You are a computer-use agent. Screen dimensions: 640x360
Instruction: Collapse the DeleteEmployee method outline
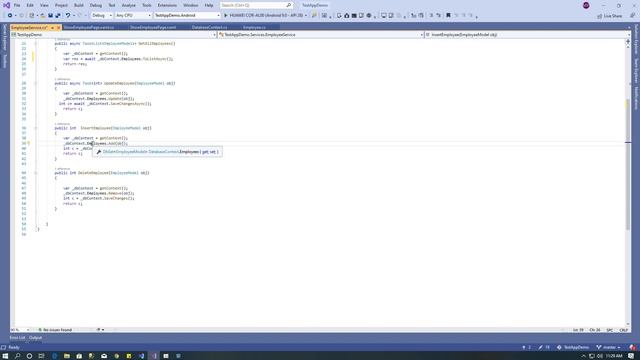[35, 173]
